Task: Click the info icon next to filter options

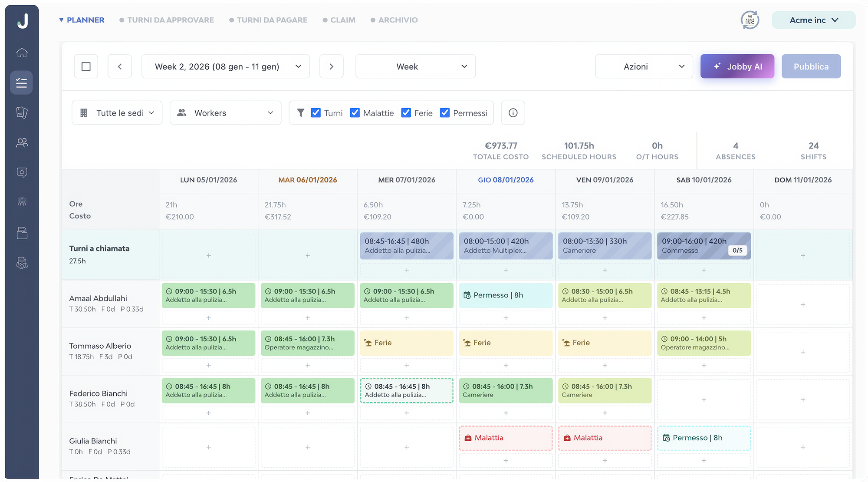Action: click(x=513, y=112)
